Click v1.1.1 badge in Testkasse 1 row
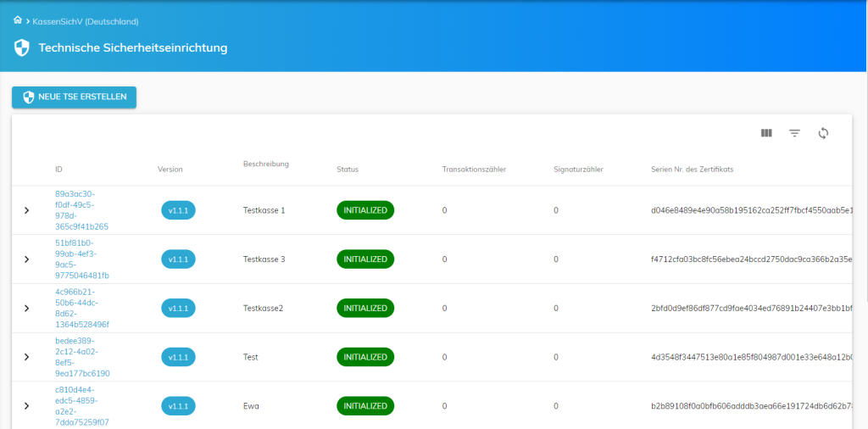Image resolution: width=868 pixels, height=429 pixels. click(178, 210)
